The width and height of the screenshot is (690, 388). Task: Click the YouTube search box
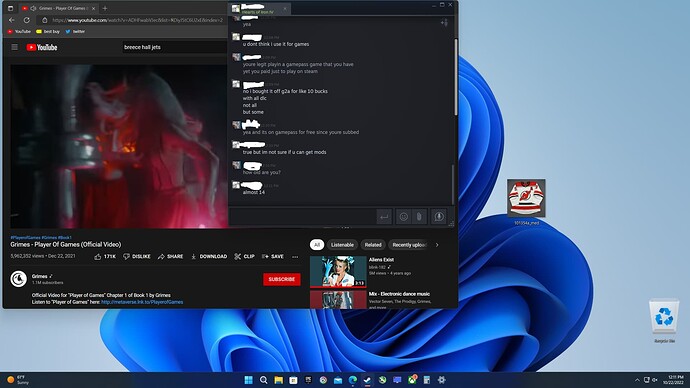coord(175,47)
